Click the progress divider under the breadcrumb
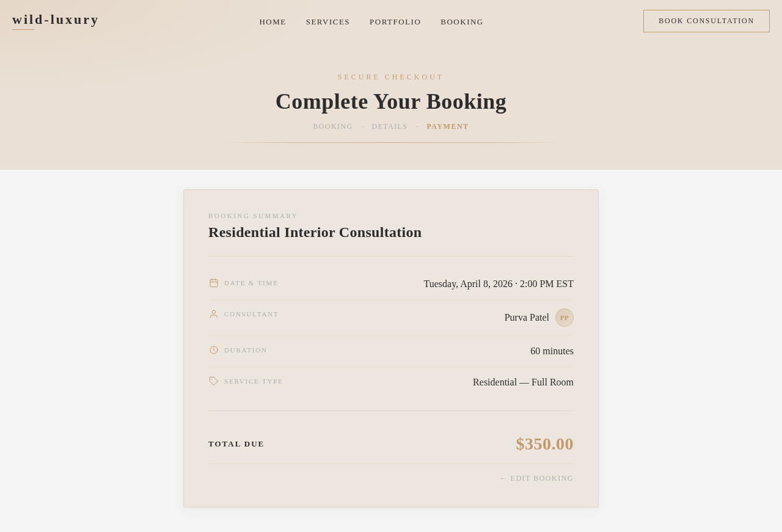The width and height of the screenshot is (782, 532). 391,142
